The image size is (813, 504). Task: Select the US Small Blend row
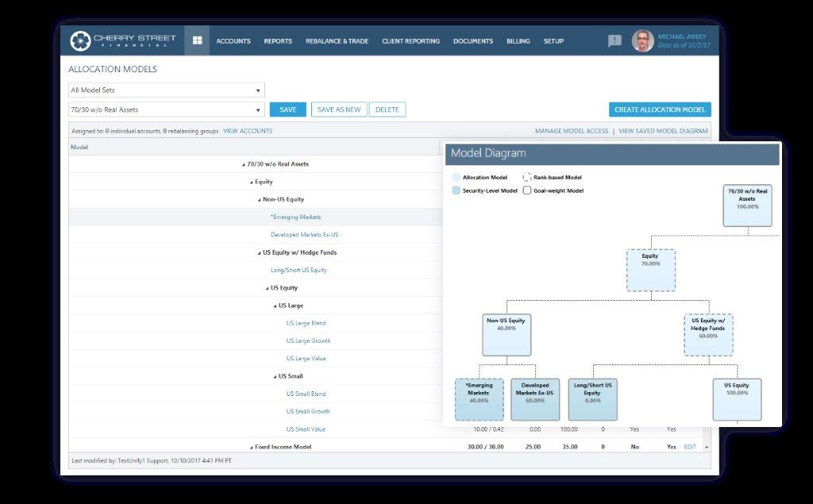click(306, 394)
